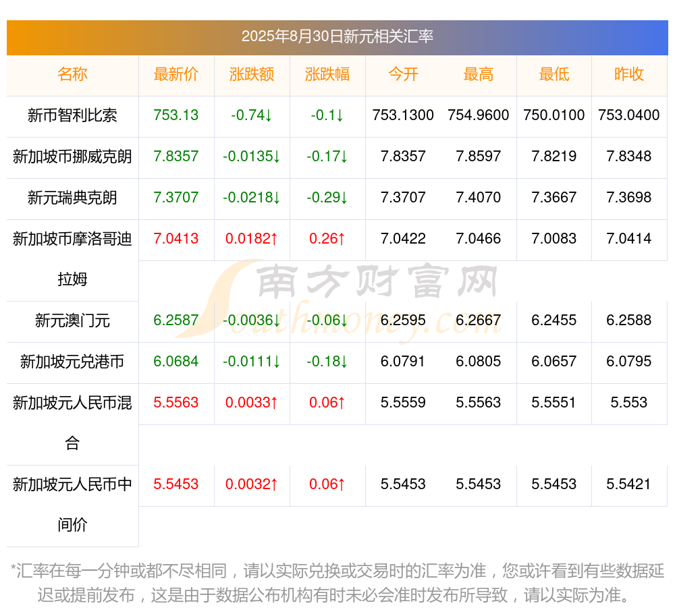Select the 新加坡币摩洛哥迪拉姆 row name

(72, 259)
